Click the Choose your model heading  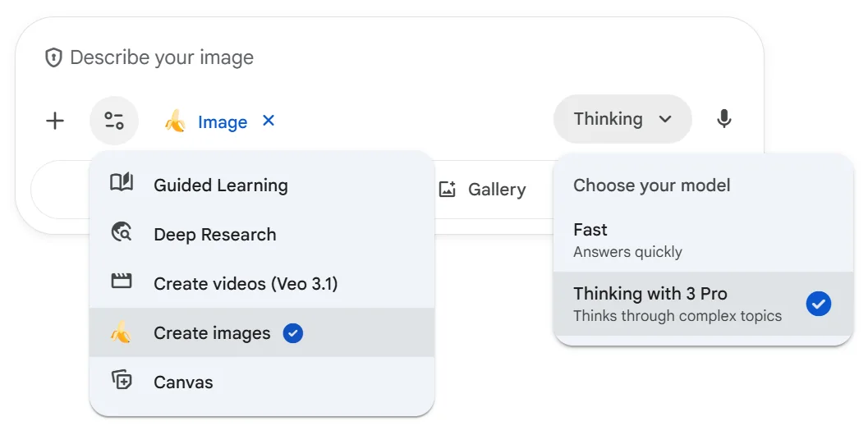[x=651, y=185]
